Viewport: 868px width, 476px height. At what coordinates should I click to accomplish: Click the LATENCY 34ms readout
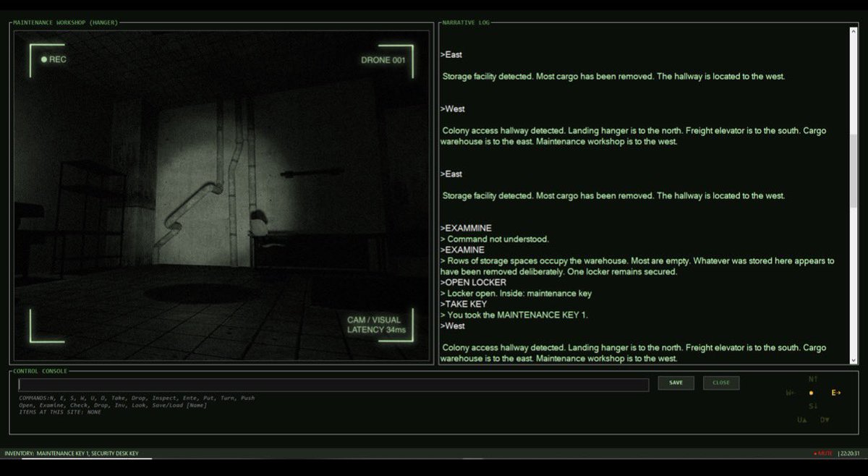376,330
